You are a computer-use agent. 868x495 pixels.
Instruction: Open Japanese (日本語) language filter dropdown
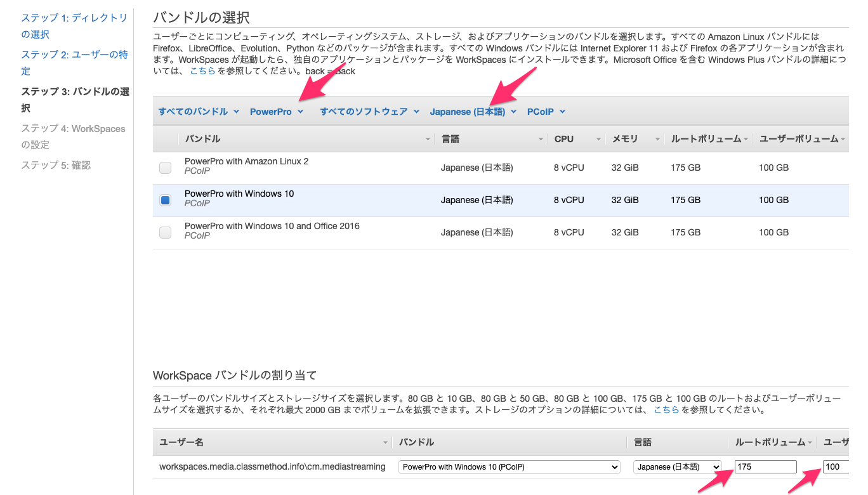(x=473, y=112)
